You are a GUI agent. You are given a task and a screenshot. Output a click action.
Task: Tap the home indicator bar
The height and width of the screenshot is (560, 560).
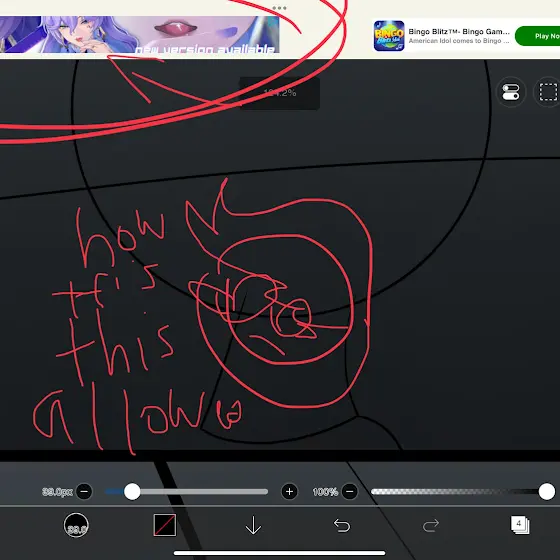[279, 553]
